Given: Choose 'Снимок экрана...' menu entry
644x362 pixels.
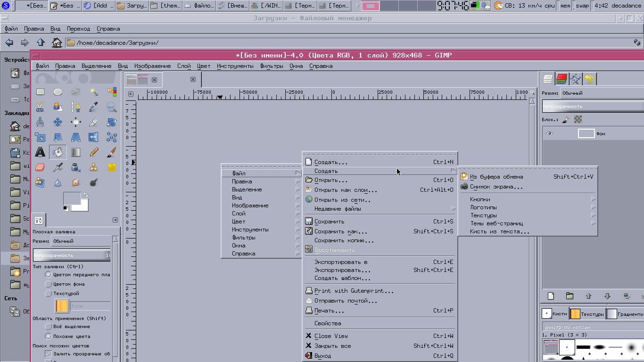Looking at the screenshot, I should click(528, 187).
